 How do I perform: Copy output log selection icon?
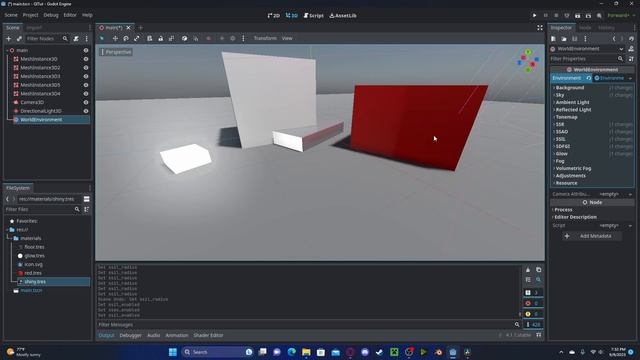tap(538, 270)
